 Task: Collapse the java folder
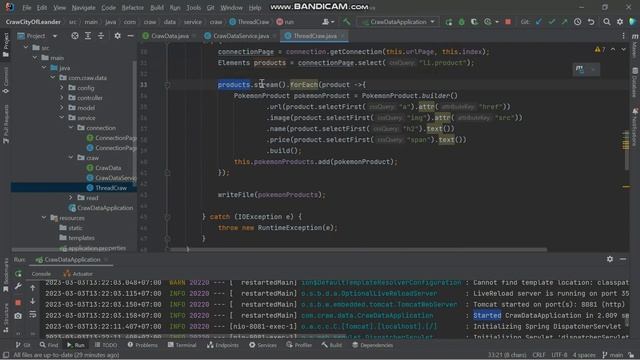(x=44, y=68)
